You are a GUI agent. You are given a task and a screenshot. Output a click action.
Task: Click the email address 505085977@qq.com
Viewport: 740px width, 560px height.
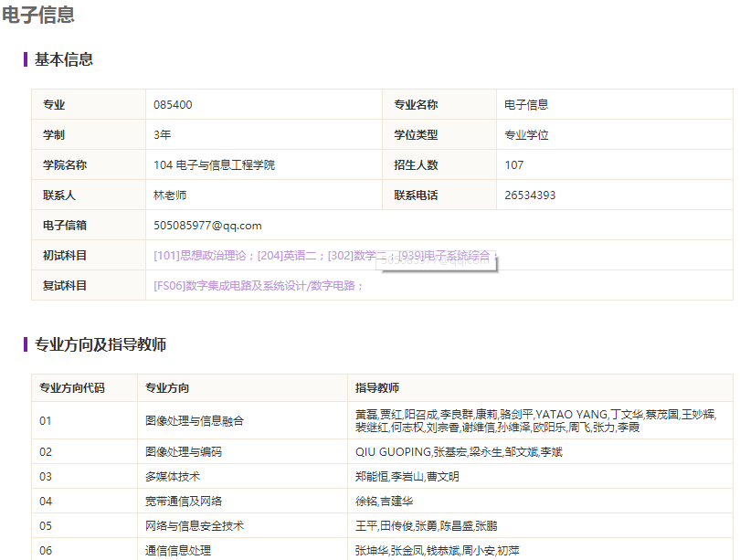(207, 226)
